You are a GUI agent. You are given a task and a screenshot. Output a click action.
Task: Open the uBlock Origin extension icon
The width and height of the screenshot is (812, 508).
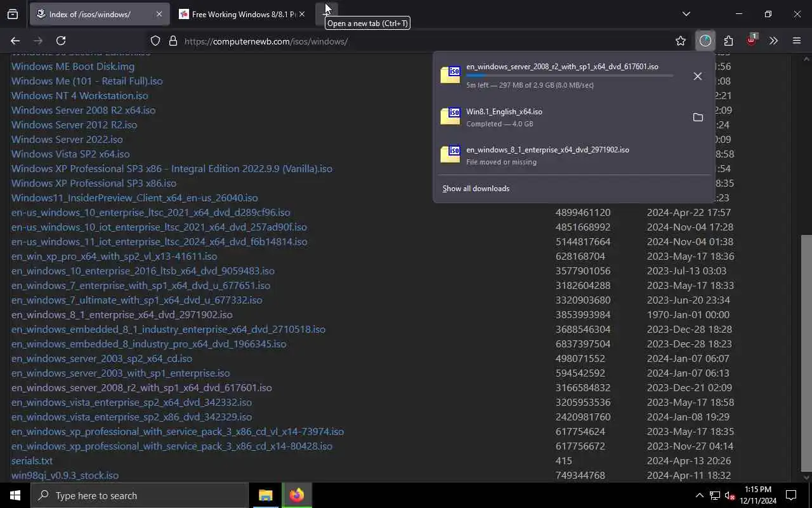(751, 40)
